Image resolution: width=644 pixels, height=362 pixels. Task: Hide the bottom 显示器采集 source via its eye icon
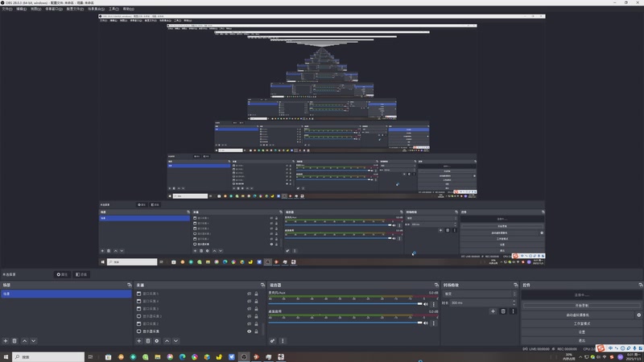[x=249, y=331]
